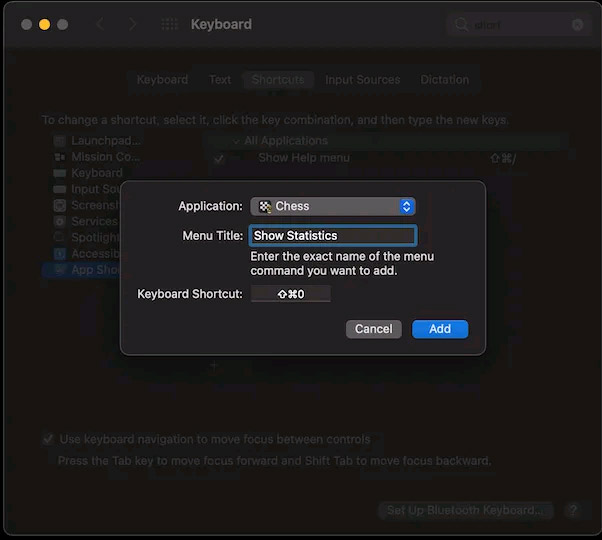
Task: Select the Keyboard category in sidebar list
Action: pyautogui.click(x=88, y=173)
